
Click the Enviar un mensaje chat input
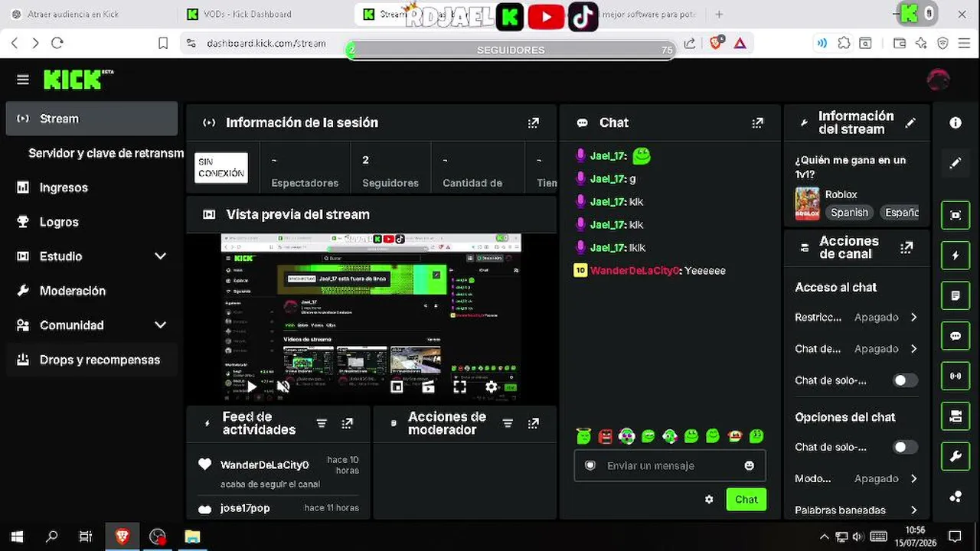tap(670, 465)
